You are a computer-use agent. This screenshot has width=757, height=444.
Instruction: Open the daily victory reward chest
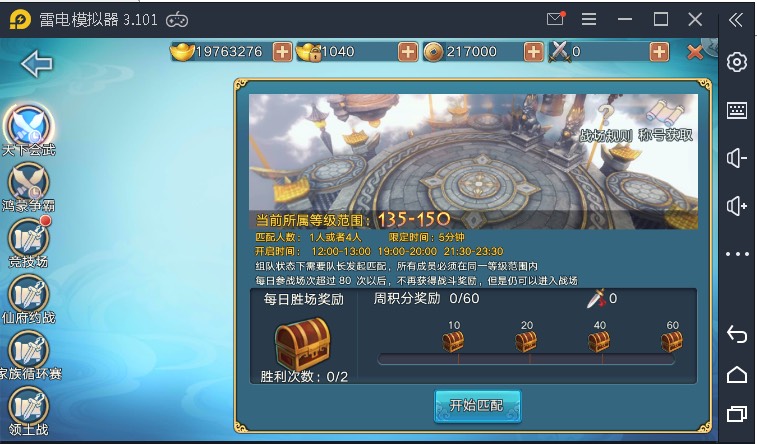(x=303, y=343)
